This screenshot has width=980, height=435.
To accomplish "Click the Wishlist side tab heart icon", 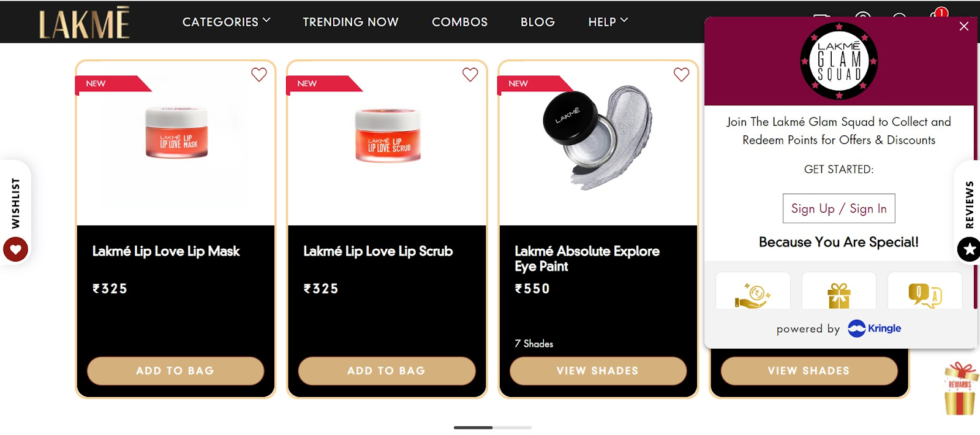I will click(16, 249).
